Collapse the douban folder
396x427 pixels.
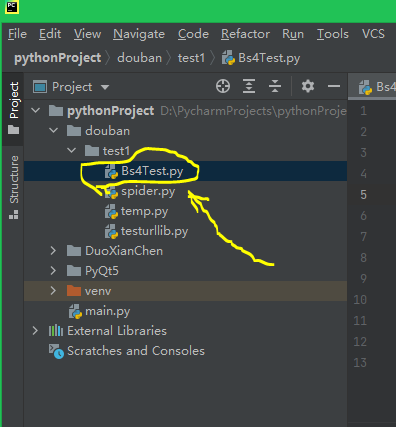(53, 131)
